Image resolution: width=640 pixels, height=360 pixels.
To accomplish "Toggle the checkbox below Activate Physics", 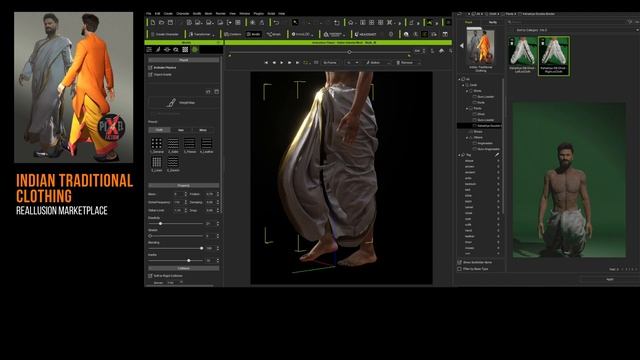I will tap(150, 75).
